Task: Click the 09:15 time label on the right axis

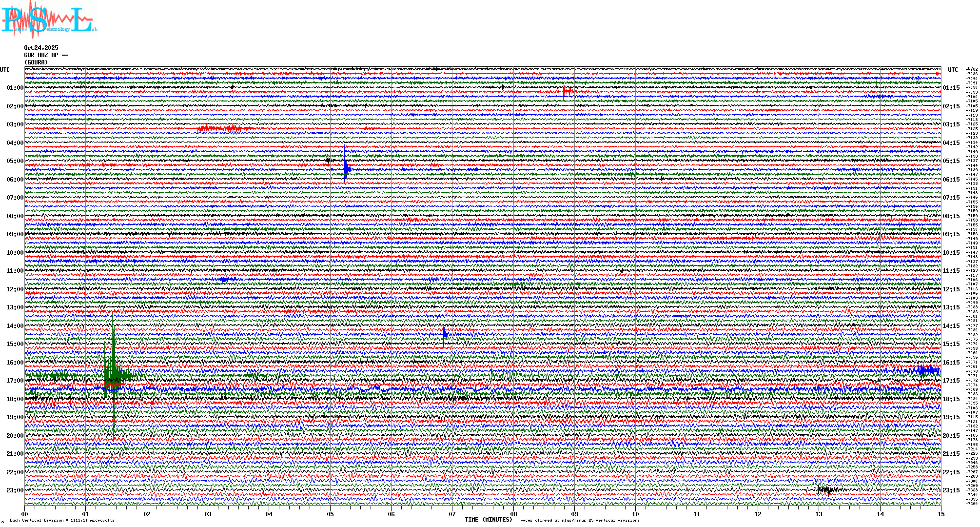Action: (x=951, y=234)
